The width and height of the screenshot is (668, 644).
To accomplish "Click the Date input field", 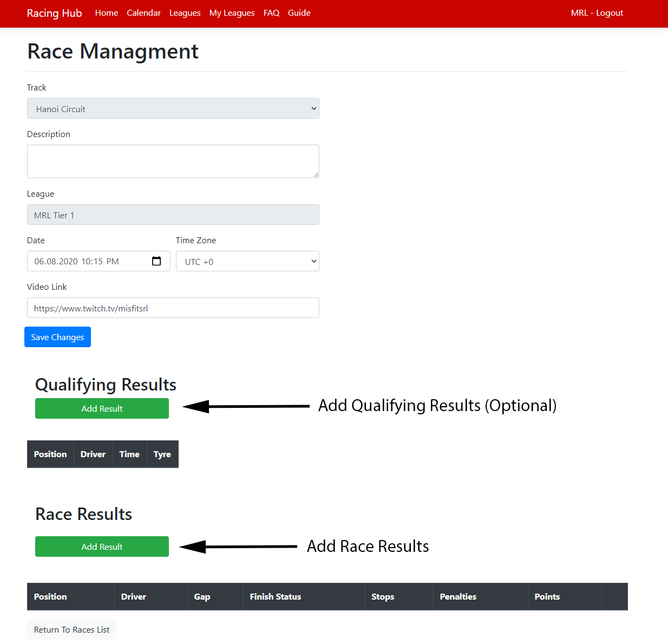I will [x=99, y=261].
